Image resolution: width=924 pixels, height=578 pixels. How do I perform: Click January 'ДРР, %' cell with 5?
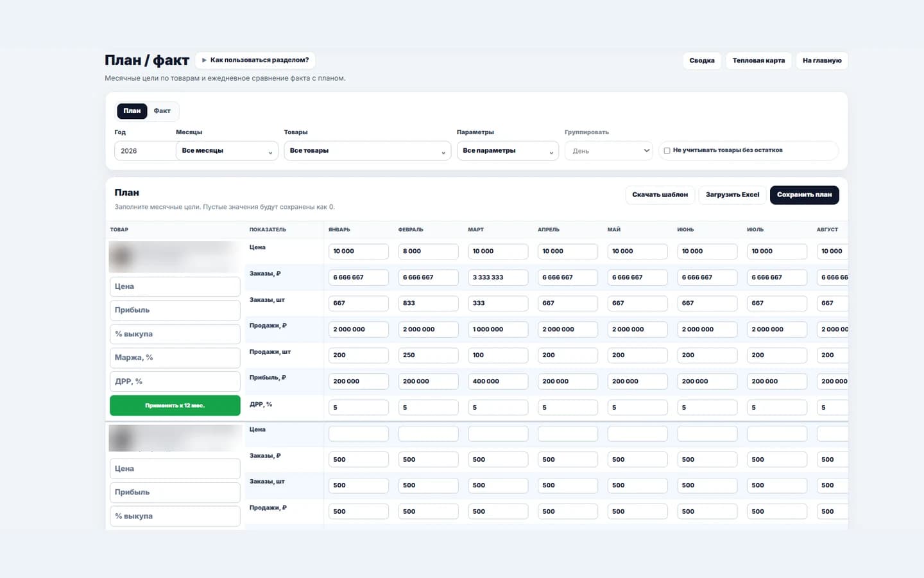coord(359,408)
